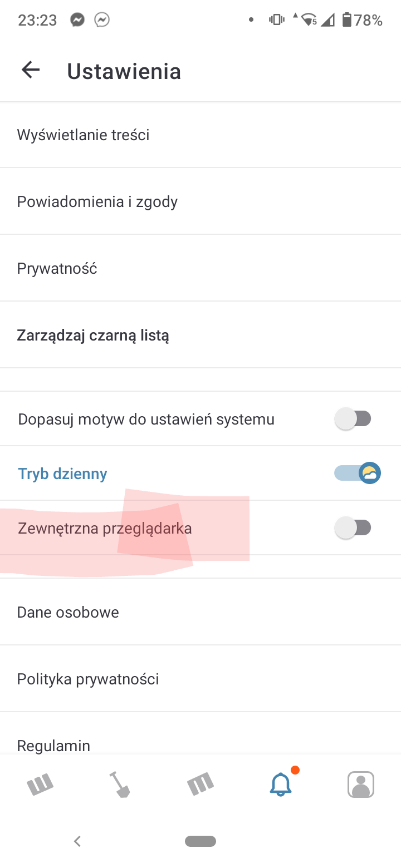Open the user profile icon
The width and height of the screenshot is (401, 868).
(360, 785)
